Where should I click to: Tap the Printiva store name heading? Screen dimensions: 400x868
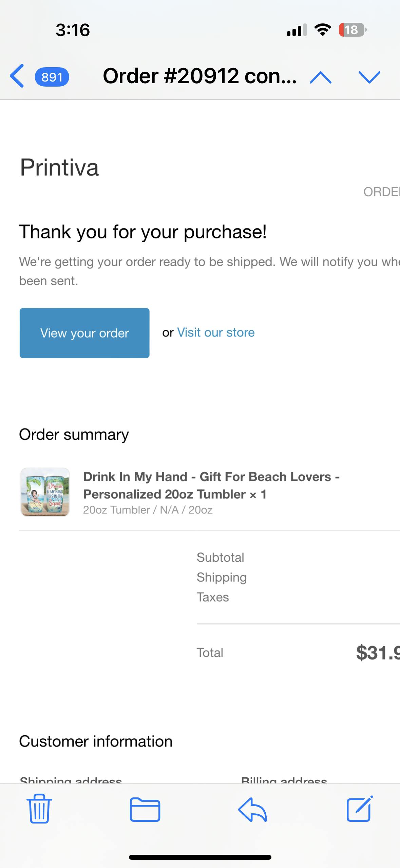59,167
